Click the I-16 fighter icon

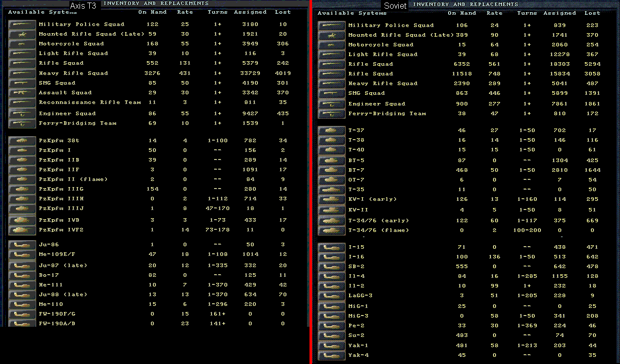coord(332,257)
